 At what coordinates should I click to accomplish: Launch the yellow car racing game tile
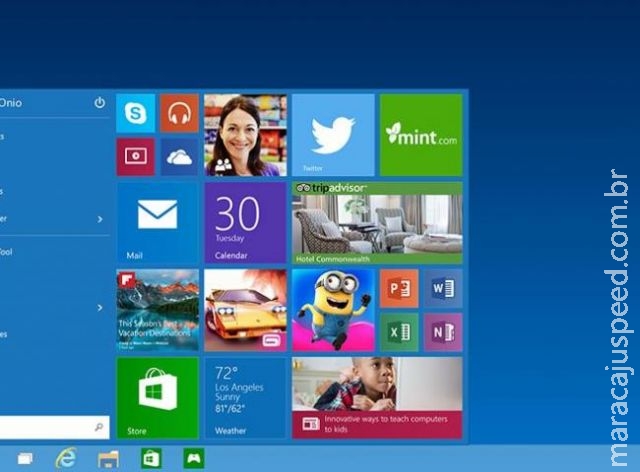tap(245, 310)
